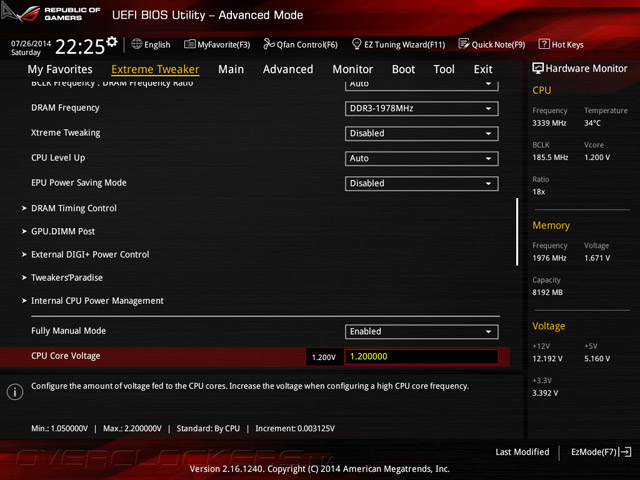Expand DRAM Timing Control submenu
This screenshot has width=640, height=480.
coord(74,208)
